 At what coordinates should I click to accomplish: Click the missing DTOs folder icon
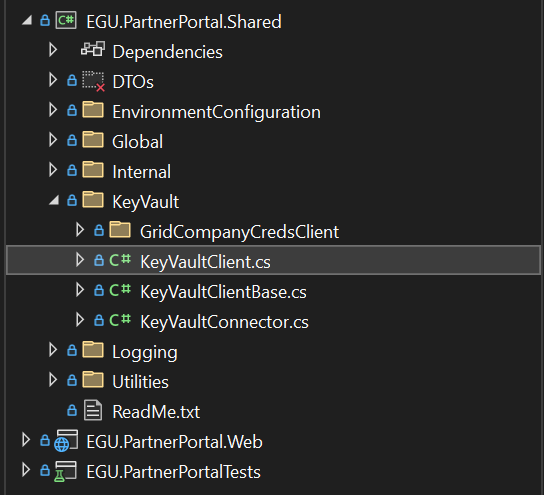[x=93, y=81]
